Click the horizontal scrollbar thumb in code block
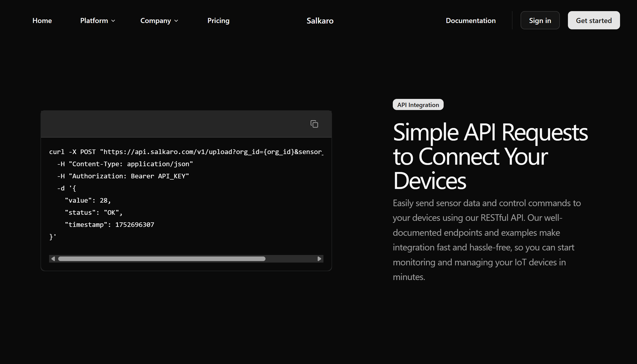637x364 pixels. tap(162, 259)
